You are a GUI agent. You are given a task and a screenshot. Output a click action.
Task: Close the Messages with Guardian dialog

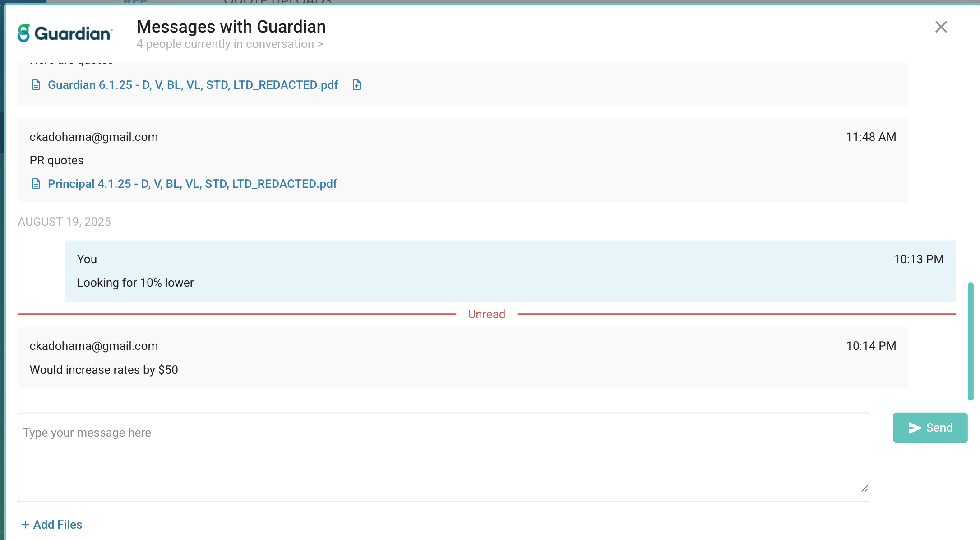[x=941, y=27]
